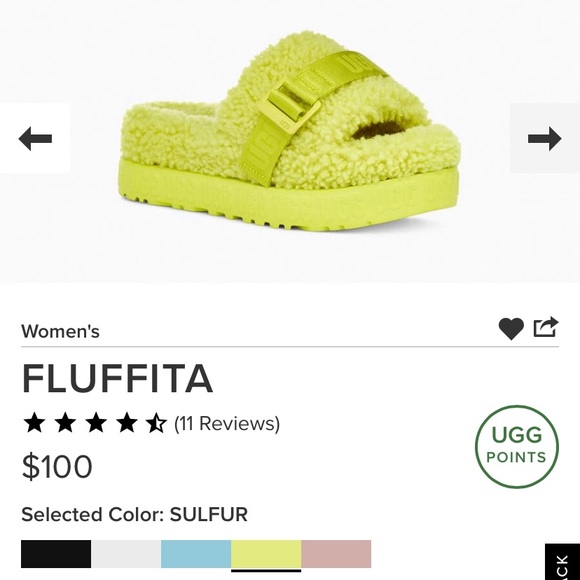Click the first rating star

point(34,423)
